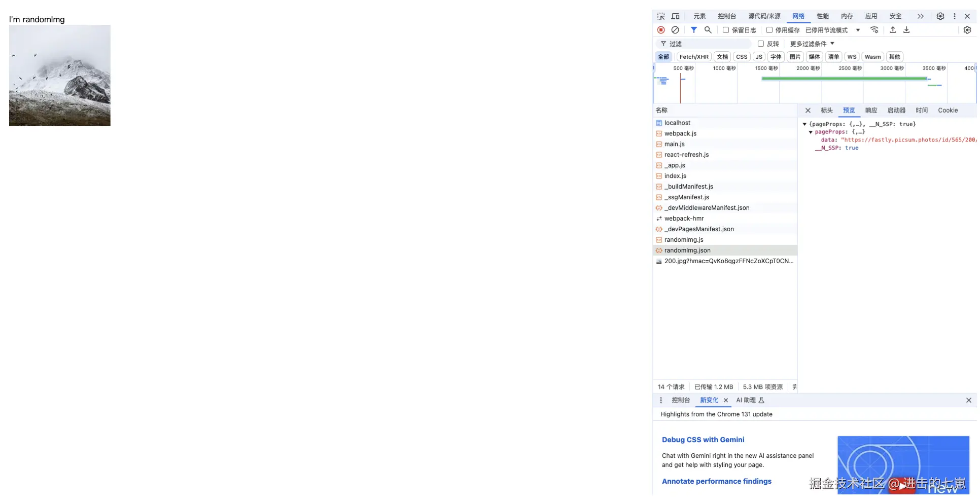Enable the 停用缓存 checkbox
The width and height of the screenshot is (980, 504).
pos(769,29)
